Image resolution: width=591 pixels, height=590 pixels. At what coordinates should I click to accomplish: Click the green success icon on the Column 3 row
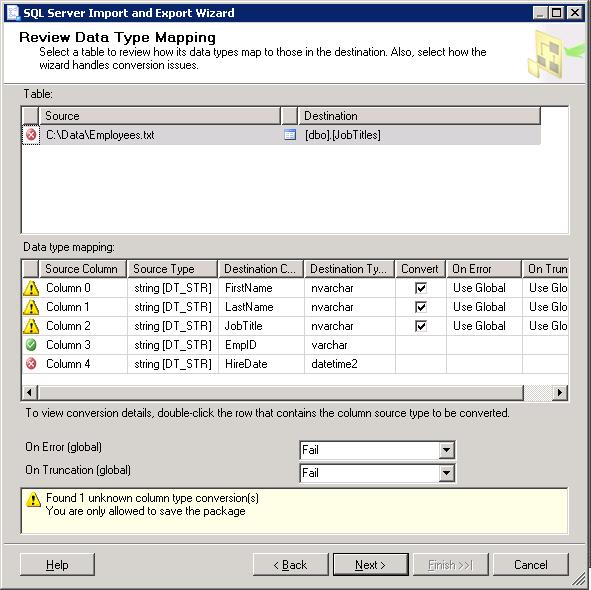31,345
